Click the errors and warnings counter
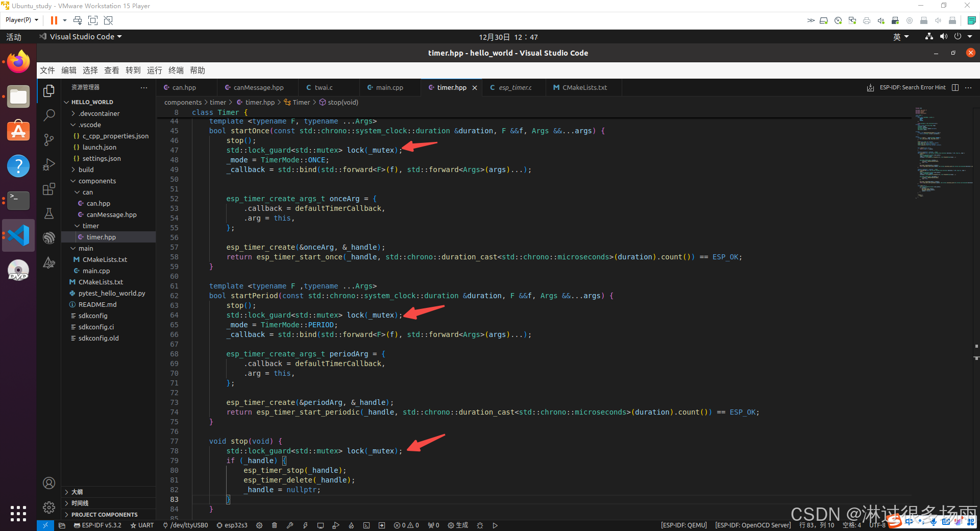This screenshot has height=531, width=980. coord(406,525)
